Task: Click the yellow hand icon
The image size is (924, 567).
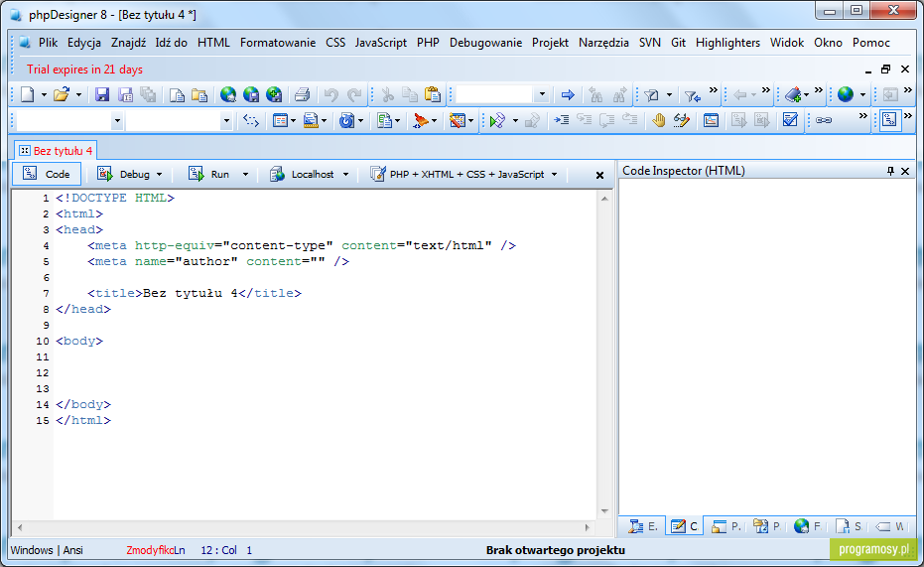Action: pyautogui.click(x=658, y=120)
